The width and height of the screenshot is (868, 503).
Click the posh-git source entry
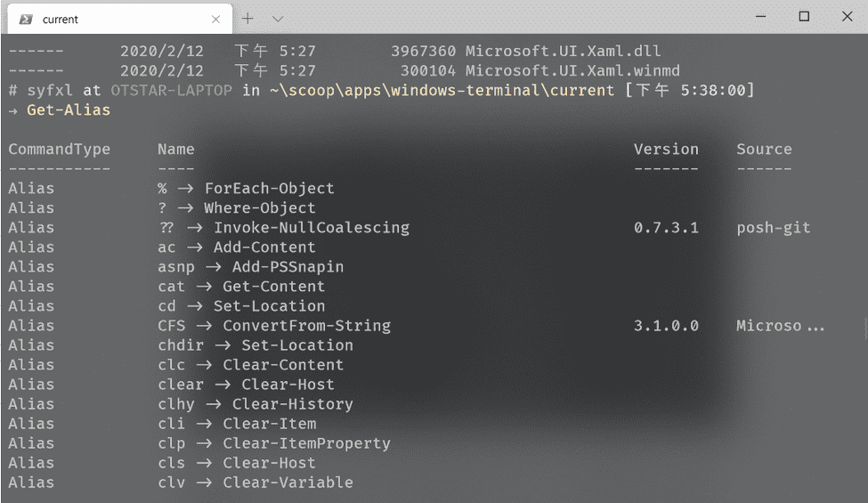[x=773, y=228]
